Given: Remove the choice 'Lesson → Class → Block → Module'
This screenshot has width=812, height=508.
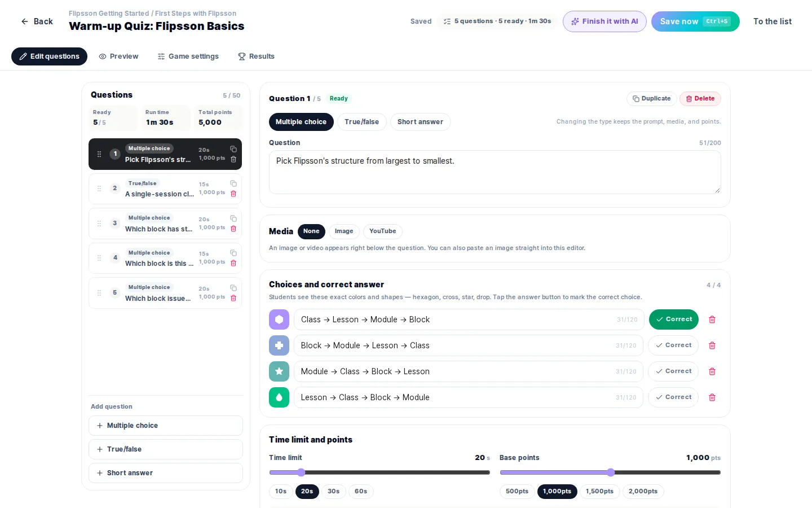Looking at the screenshot, I should (x=712, y=397).
